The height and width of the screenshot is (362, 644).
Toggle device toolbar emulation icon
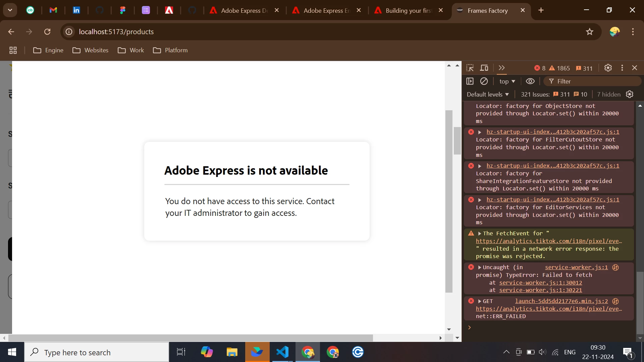[x=484, y=68]
